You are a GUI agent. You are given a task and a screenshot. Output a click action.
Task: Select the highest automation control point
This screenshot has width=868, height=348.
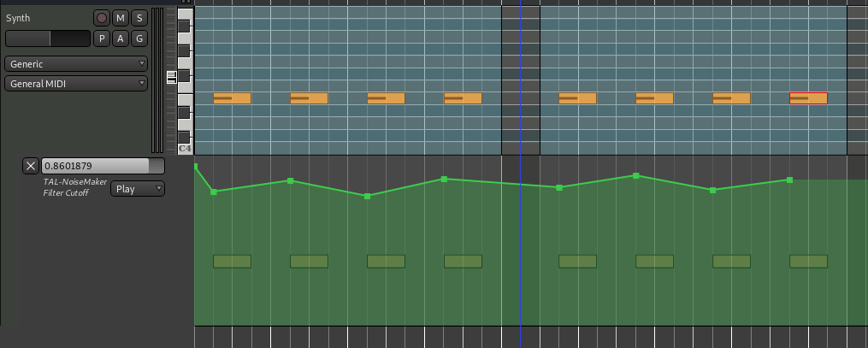pyautogui.click(x=635, y=175)
